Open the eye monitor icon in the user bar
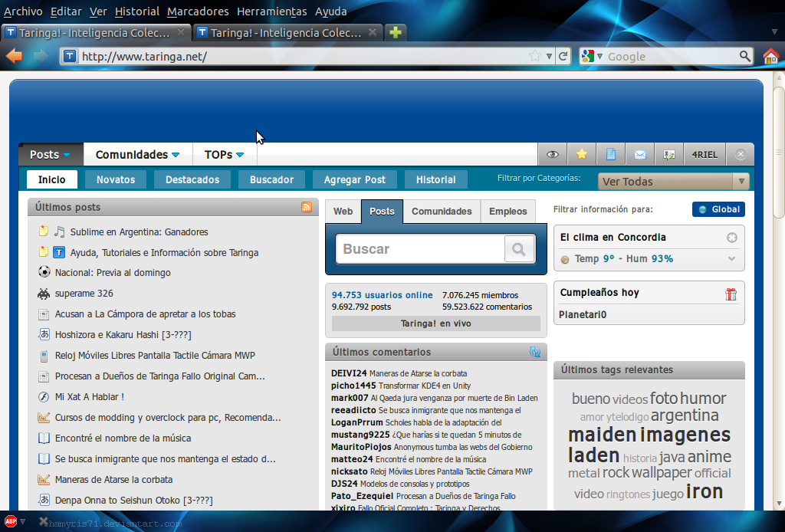 tap(553, 155)
